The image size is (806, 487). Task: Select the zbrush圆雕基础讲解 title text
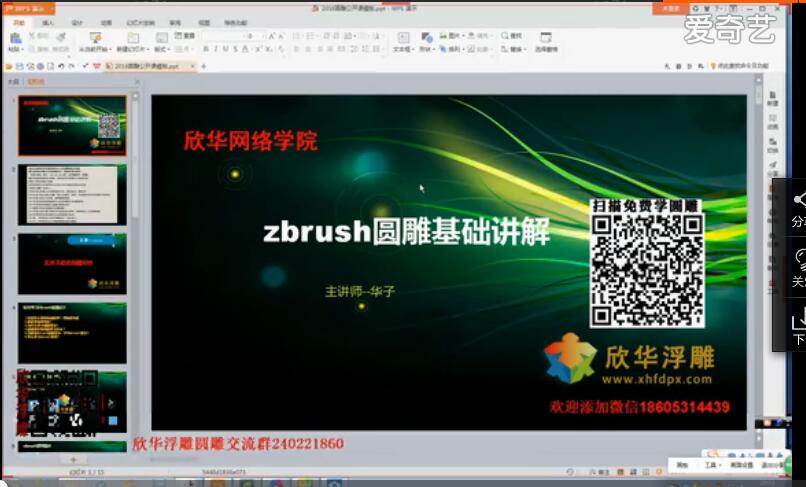[x=407, y=231]
